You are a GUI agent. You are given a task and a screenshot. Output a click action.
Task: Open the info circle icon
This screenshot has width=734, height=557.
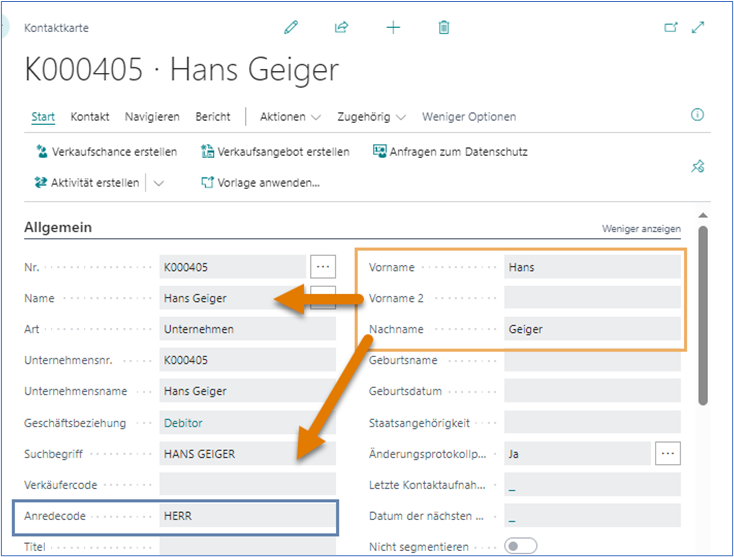pyautogui.click(x=698, y=115)
